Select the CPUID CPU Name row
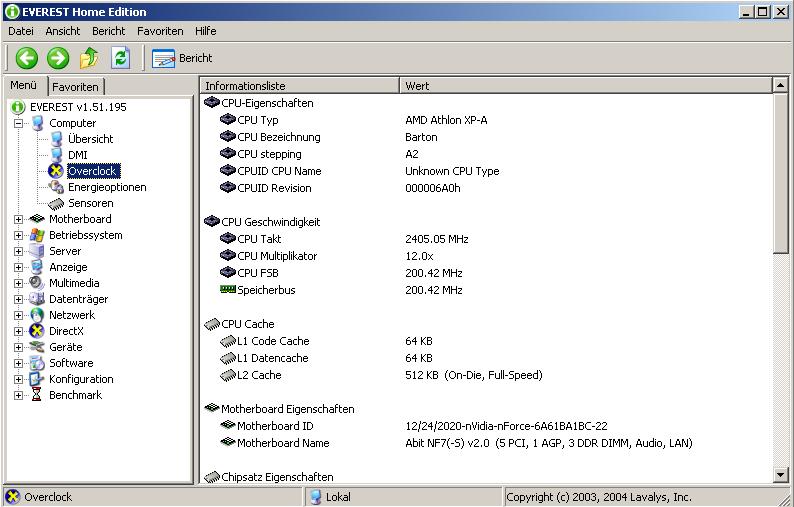Viewport: 794px width, 507px height. [487, 171]
